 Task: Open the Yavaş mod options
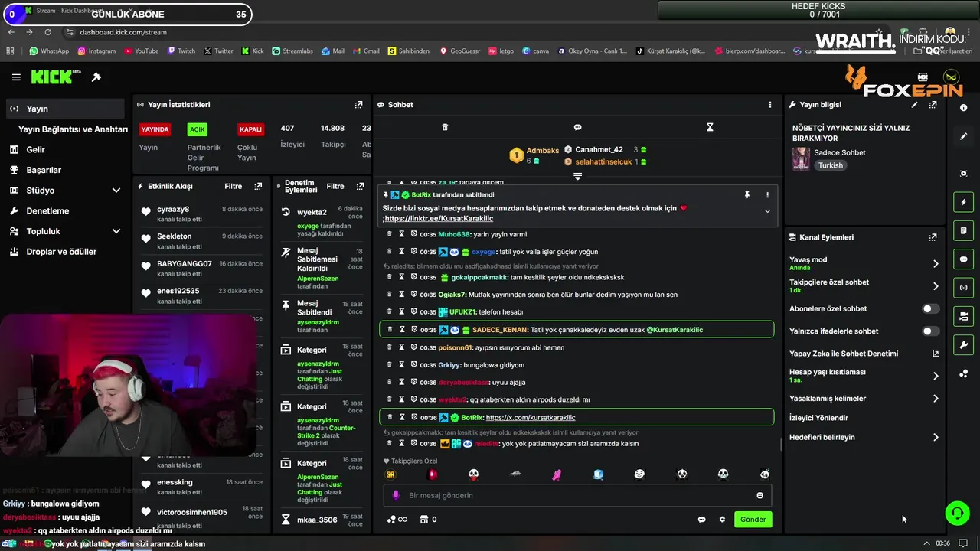pos(864,263)
